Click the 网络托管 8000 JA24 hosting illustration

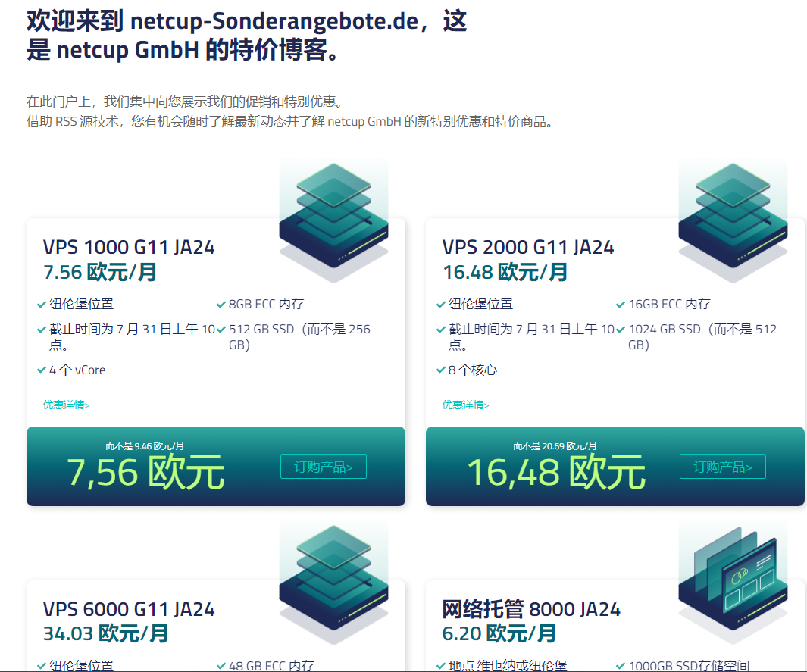point(733,583)
